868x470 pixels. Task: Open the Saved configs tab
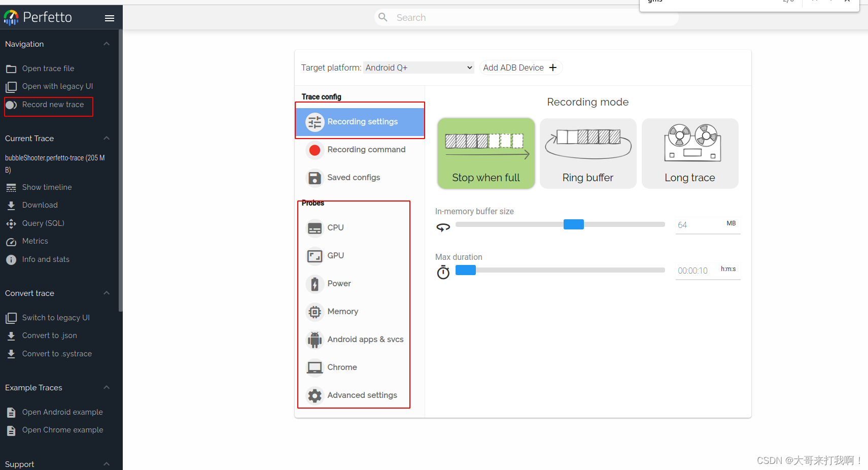coord(360,178)
